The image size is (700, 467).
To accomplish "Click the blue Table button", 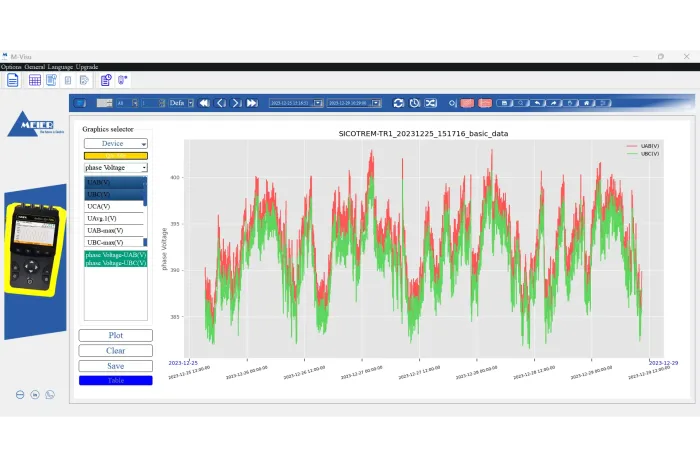I will point(116,380).
